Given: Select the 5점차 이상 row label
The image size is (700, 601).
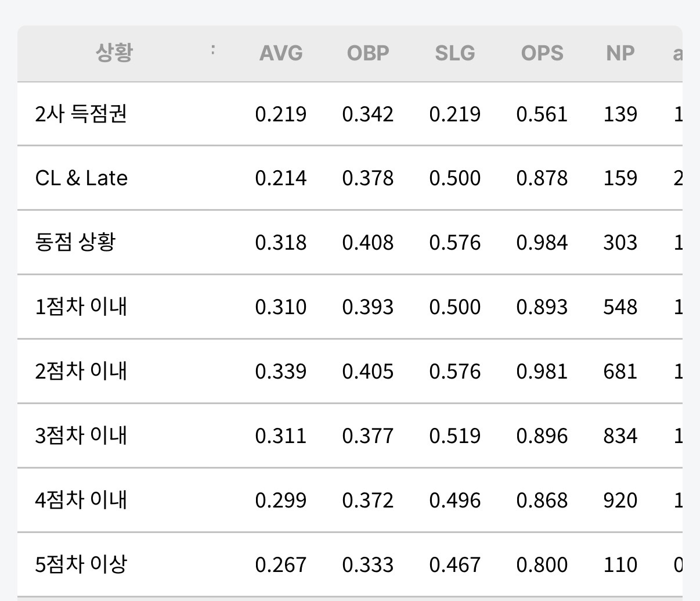Looking at the screenshot, I should (81, 564).
